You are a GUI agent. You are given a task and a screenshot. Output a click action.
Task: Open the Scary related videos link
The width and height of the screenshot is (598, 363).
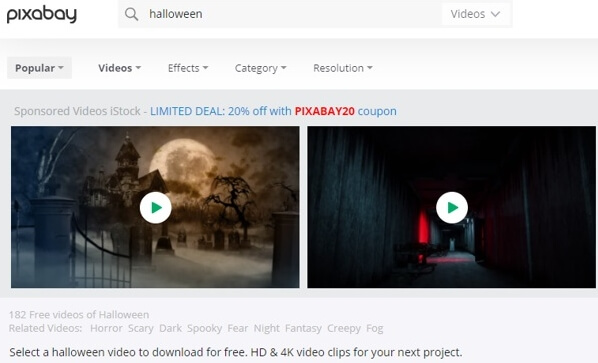coord(141,328)
